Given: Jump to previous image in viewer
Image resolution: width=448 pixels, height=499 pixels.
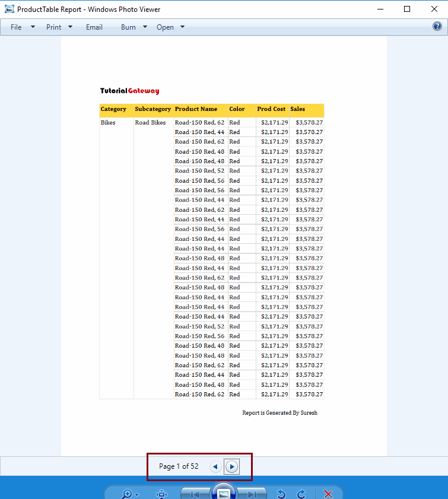Looking at the screenshot, I should pyautogui.click(x=195, y=494).
